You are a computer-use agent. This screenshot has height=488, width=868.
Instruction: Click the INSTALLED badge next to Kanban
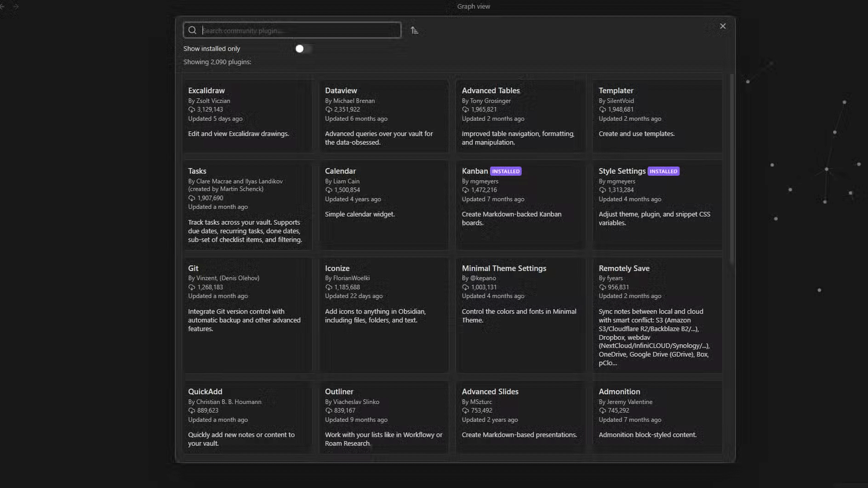[x=506, y=171]
